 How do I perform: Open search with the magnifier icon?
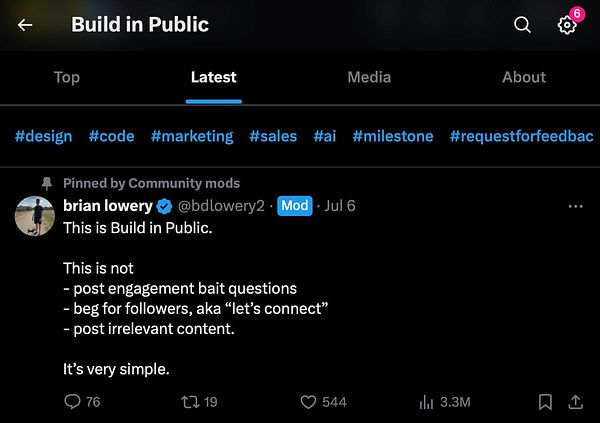[522, 25]
